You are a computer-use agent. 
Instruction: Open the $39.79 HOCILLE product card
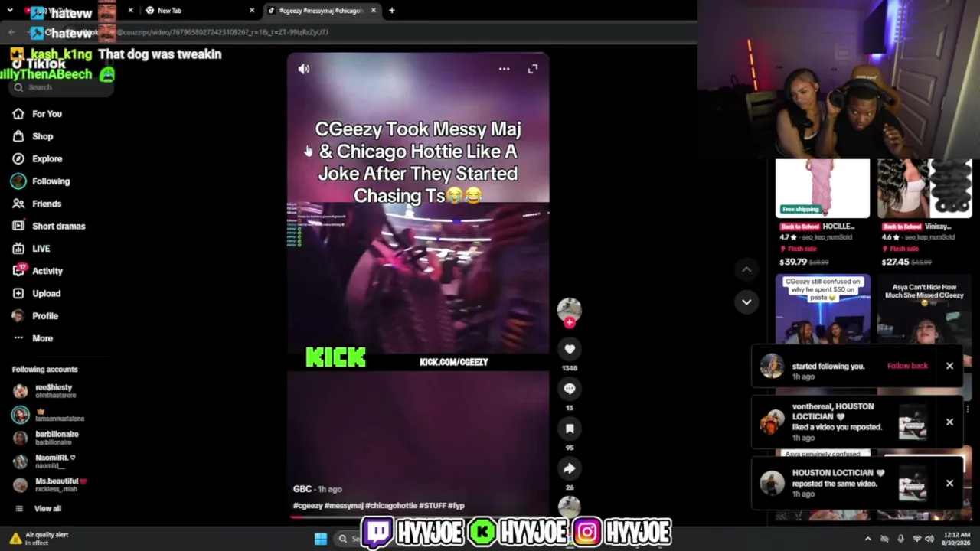(822, 214)
